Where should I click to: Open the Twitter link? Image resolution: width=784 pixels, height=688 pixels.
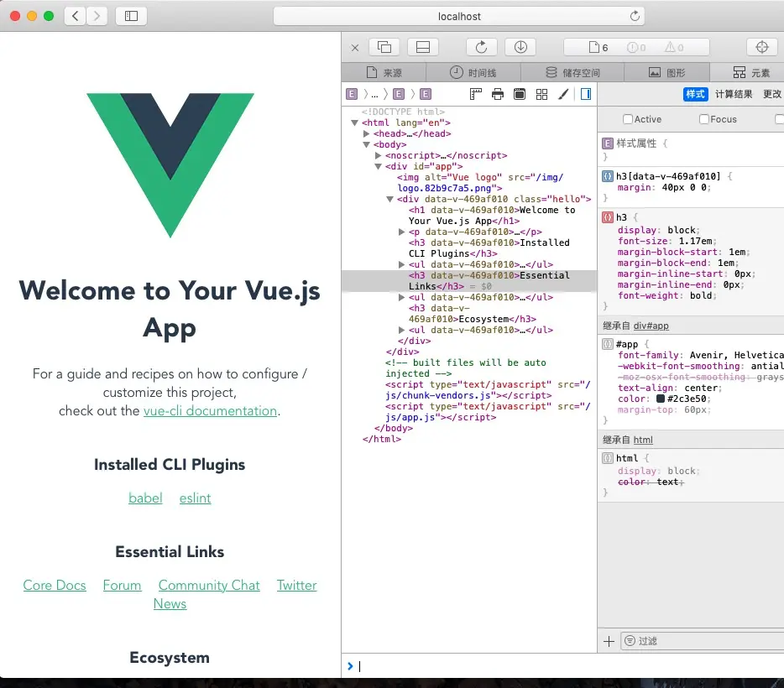point(297,585)
